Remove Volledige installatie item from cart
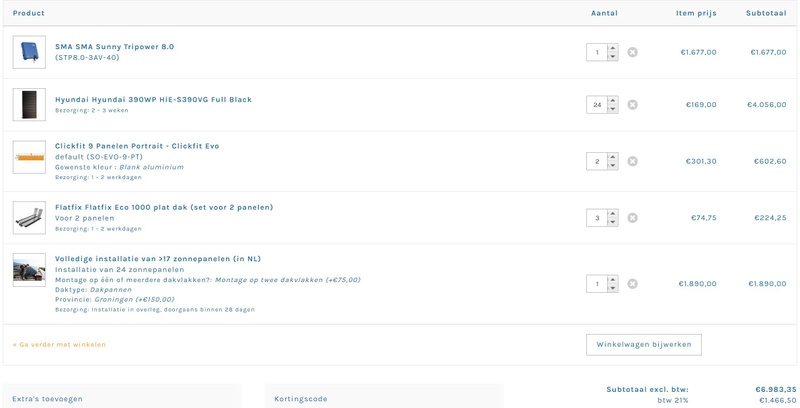Viewport: 800px width, 408px height. click(x=632, y=284)
